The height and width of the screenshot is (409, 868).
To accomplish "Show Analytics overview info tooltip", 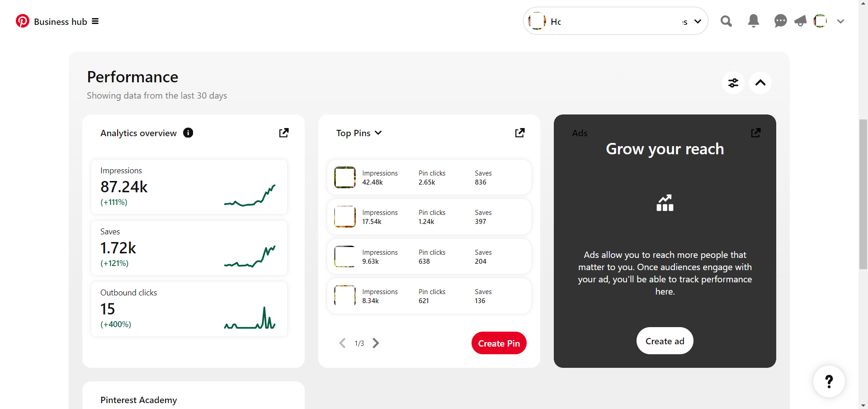I will 188,133.
